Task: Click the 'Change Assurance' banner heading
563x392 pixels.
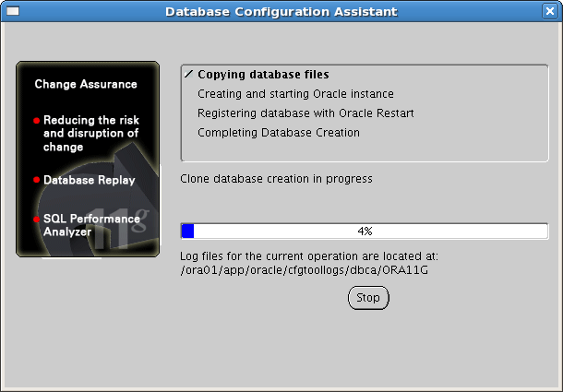Action: click(x=86, y=84)
